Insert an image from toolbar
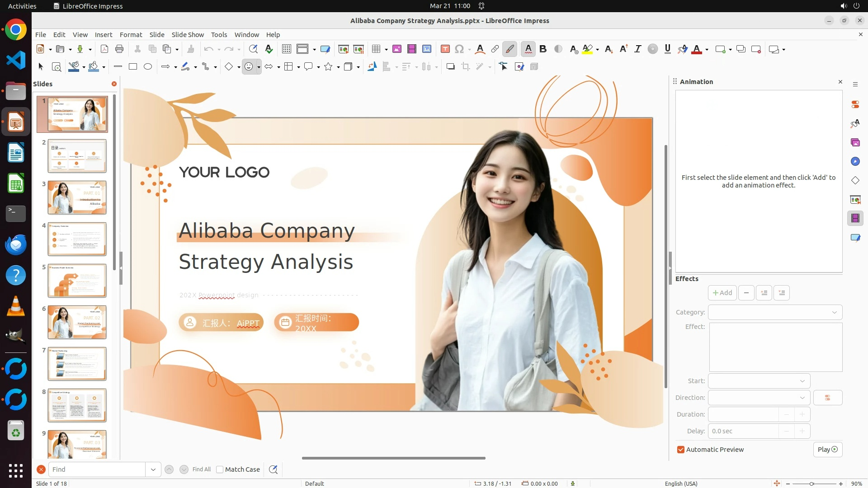 397,49
